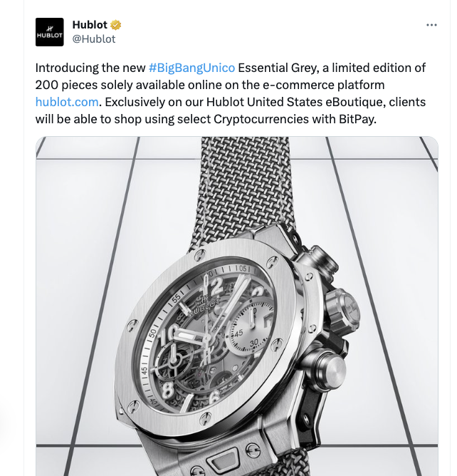Open the #BigBangUnico hashtag
The image size is (457, 476).
[191, 68]
